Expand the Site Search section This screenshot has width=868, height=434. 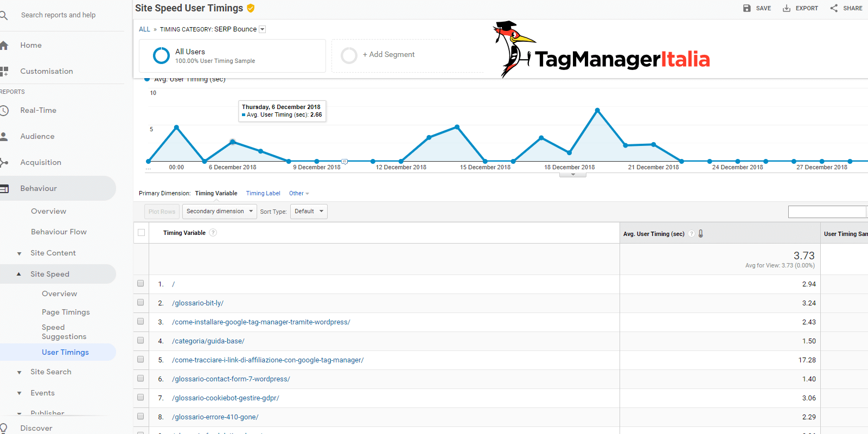coord(20,372)
